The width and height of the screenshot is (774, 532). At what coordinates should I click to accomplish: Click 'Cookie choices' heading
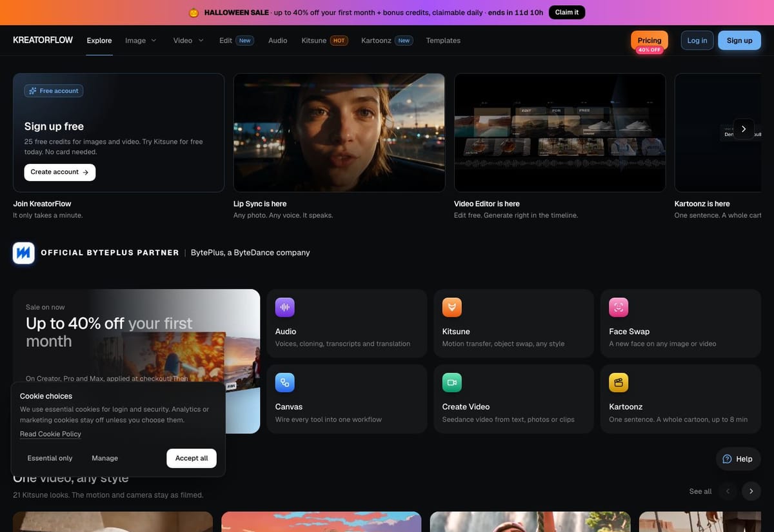tap(46, 396)
